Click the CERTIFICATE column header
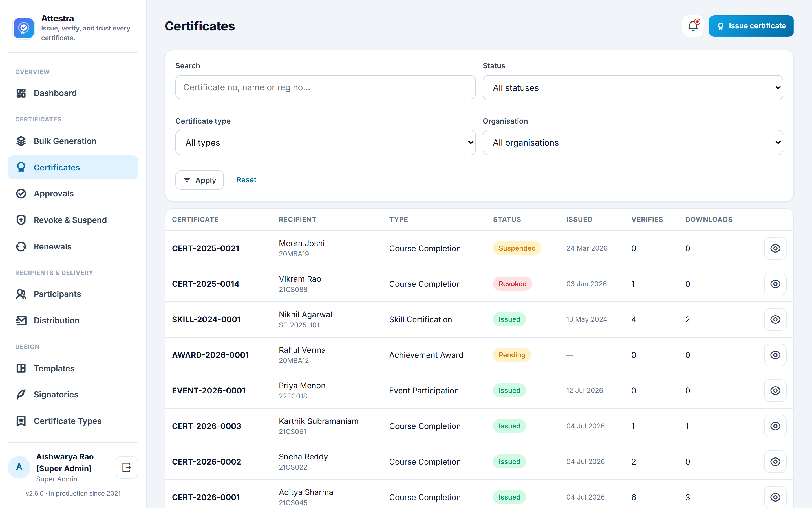Screen dimensions: 812x508 coord(195,219)
